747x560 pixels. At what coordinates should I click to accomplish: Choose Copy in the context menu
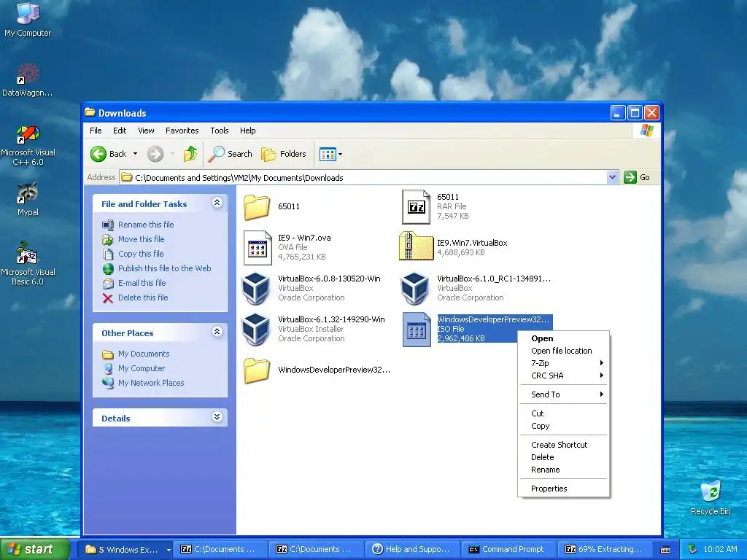[541, 426]
